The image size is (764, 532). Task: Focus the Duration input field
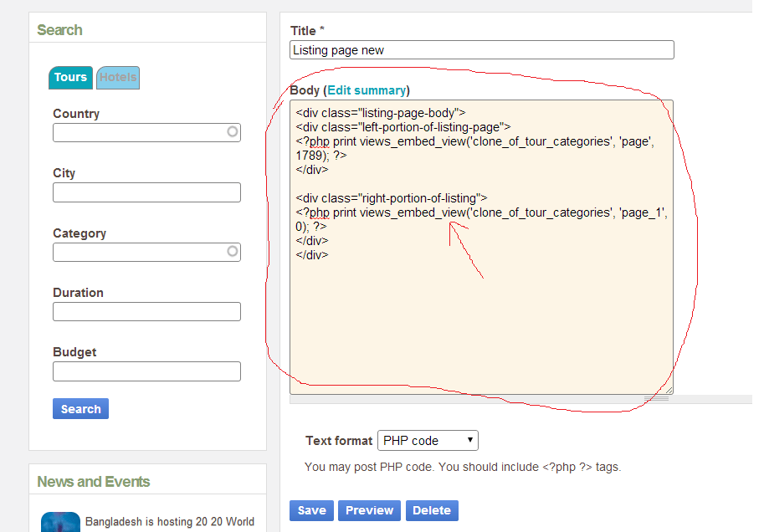(x=146, y=311)
